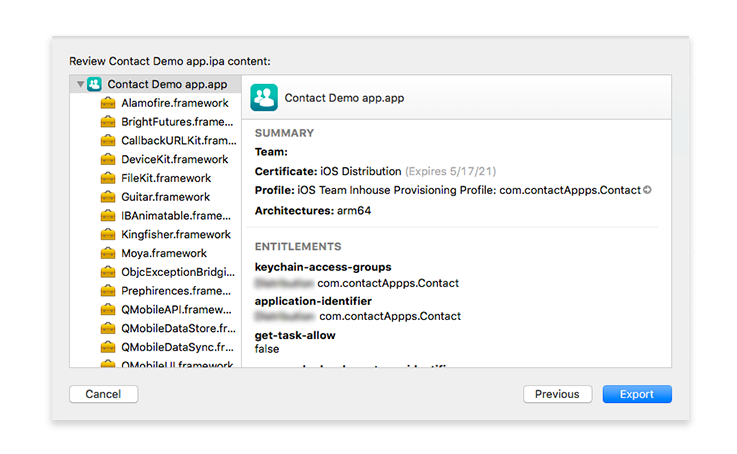Reveal provisioning profile via arrow icon
The image size is (737, 454).
[x=647, y=190]
